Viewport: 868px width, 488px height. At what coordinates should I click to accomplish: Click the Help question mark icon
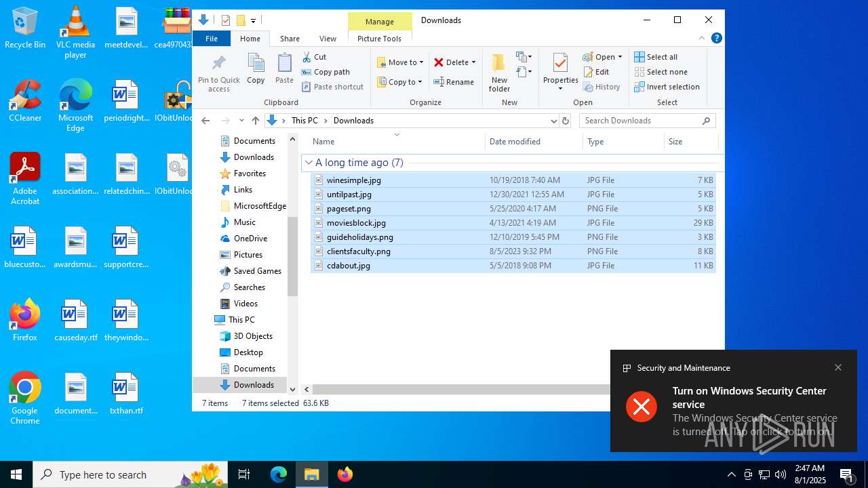click(x=716, y=38)
